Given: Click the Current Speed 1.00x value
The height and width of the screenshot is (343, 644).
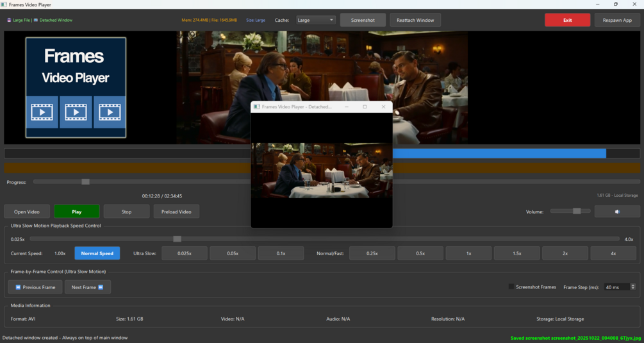Looking at the screenshot, I should pyautogui.click(x=60, y=253).
